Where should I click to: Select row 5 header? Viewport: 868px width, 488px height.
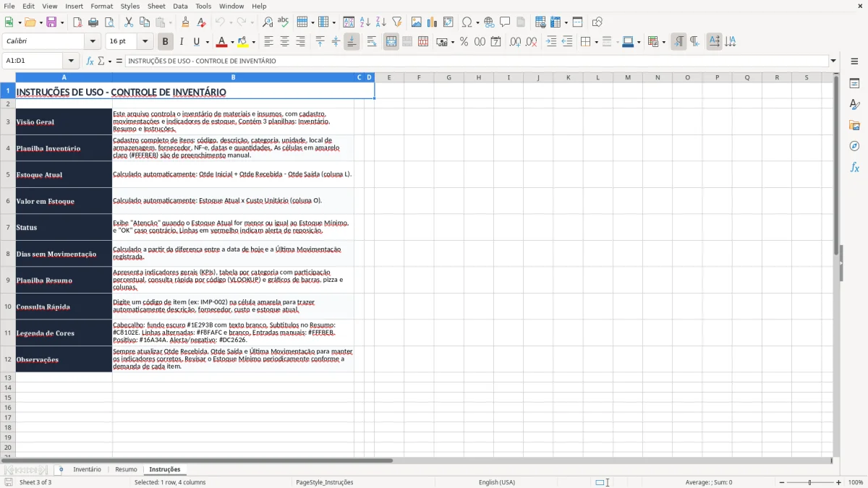point(8,174)
